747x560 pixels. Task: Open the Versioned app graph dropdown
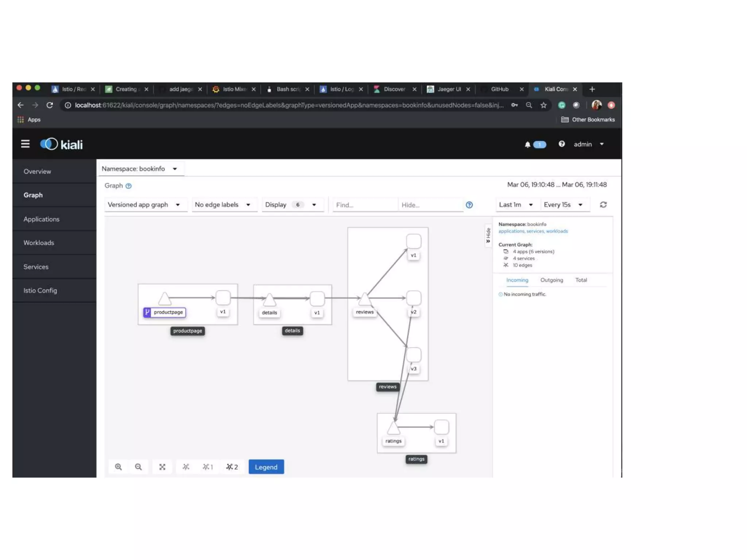(x=144, y=205)
